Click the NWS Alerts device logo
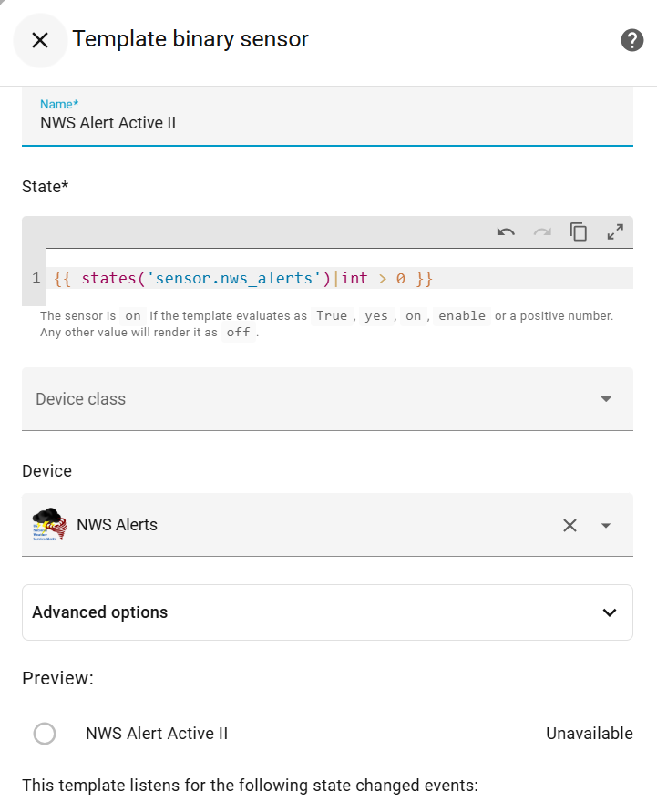Image resolution: width=657 pixels, height=812 pixels. 47,525
